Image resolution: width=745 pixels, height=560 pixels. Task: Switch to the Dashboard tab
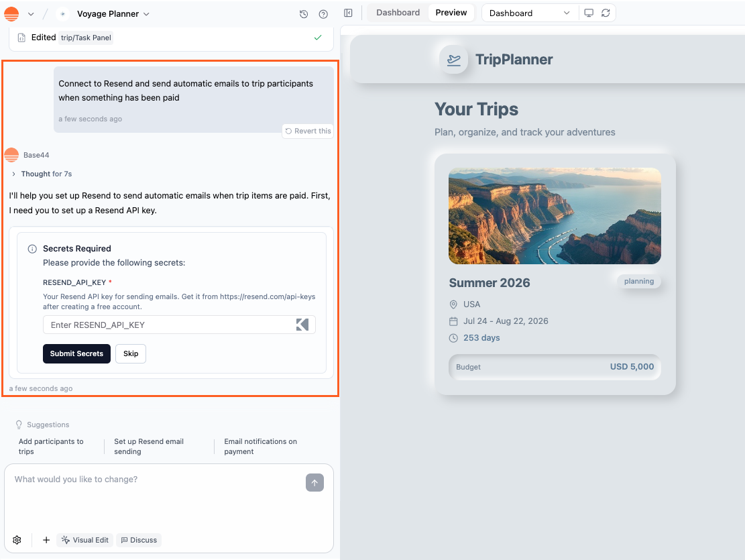click(398, 12)
